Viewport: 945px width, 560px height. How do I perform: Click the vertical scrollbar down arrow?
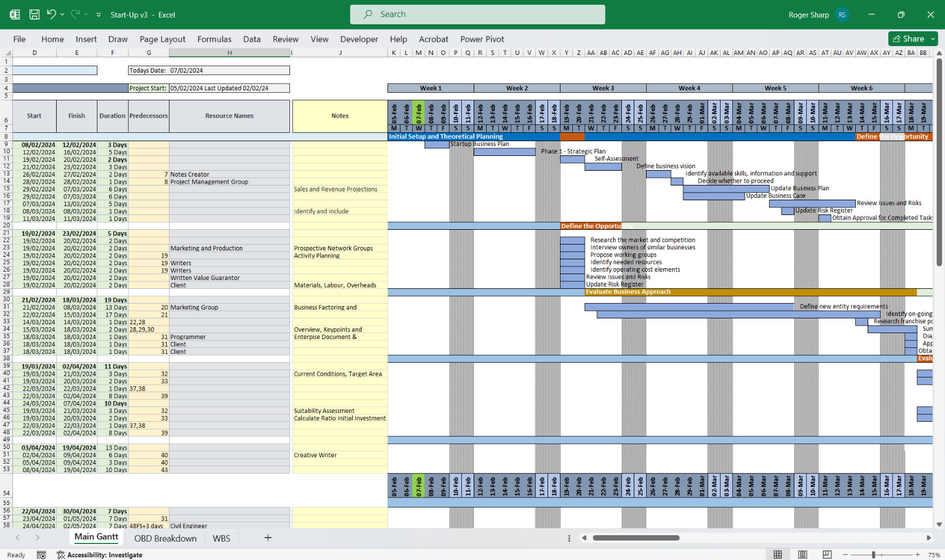click(x=939, y=524)
